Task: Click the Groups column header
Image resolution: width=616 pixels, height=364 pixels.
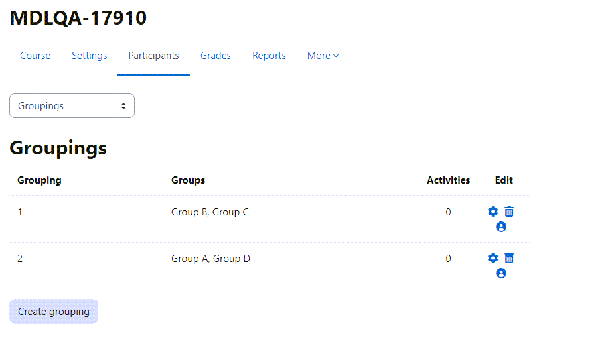Action: (x=188, y=180)
